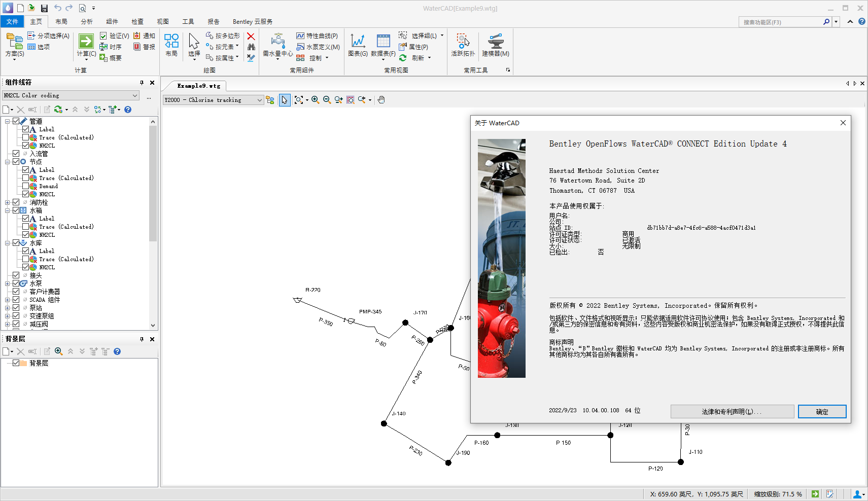Open the Bentley 云服务 tab
This screenshot has width=868, height=501.
253,21
